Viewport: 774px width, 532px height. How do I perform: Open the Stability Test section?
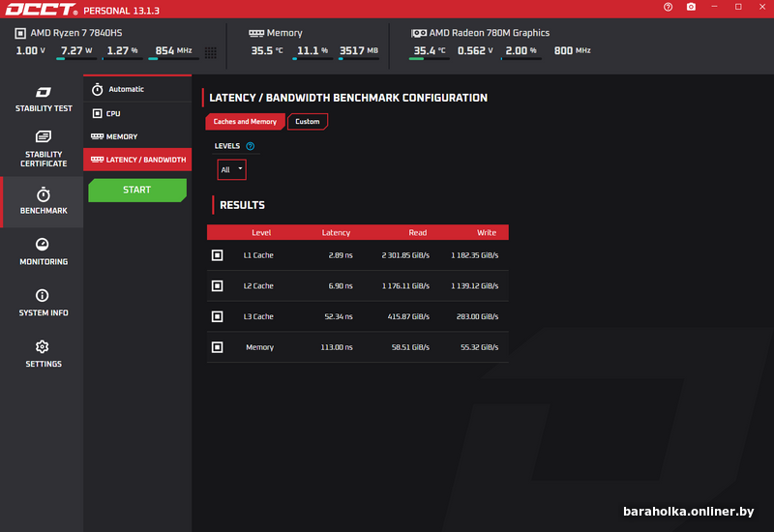[43, 100]
